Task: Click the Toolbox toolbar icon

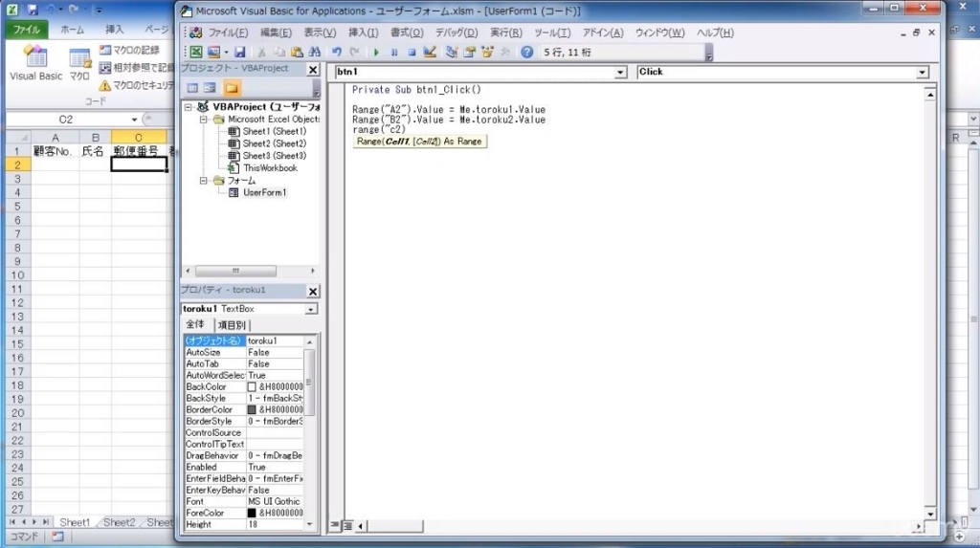Action: [505, 52]
